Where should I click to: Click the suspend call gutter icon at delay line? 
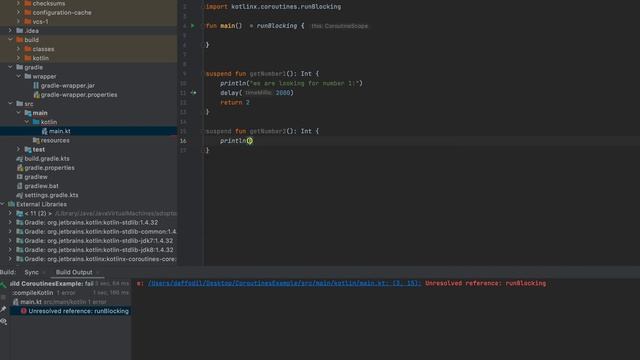[193, 93]
